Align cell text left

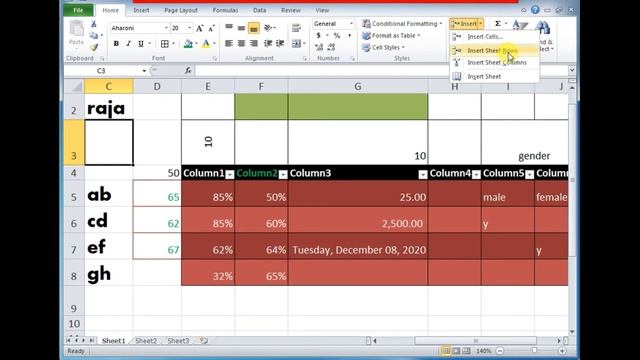229,43
